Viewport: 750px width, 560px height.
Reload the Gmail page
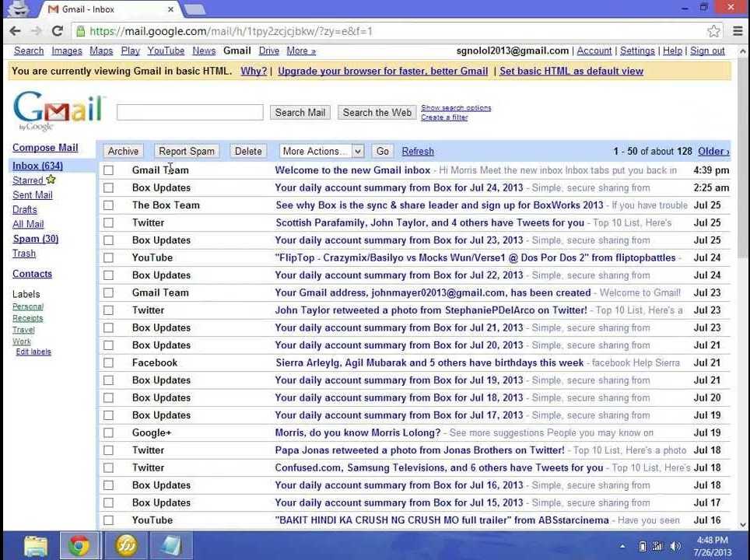point(57,31)
